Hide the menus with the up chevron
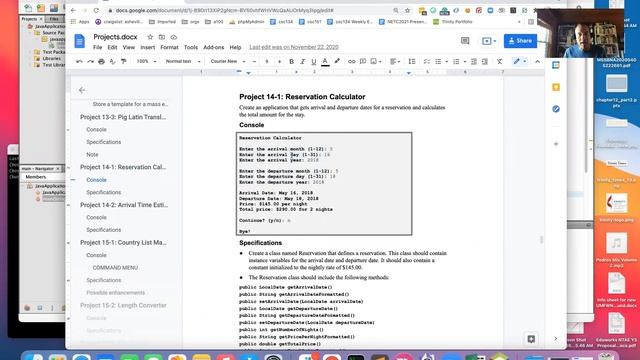Viewport: 640px width, 360px height. tap(537, 61)
